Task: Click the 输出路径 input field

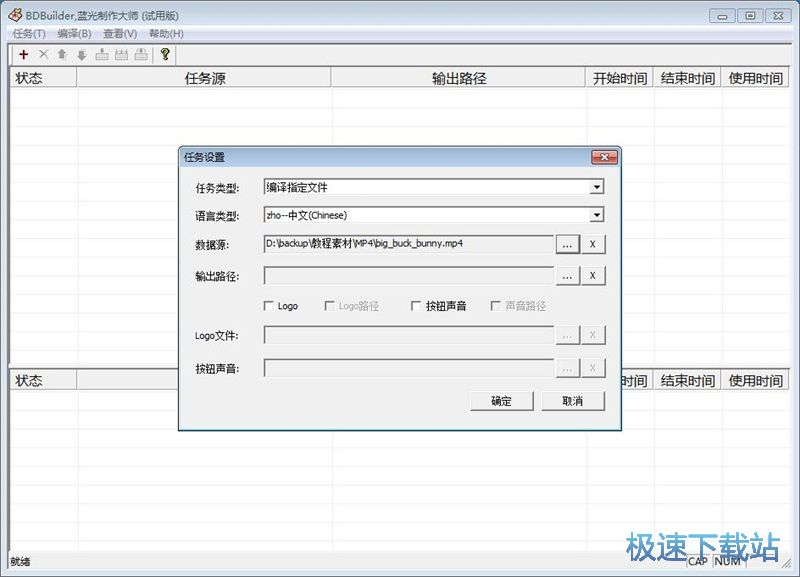Action: (x=409, y=275)
